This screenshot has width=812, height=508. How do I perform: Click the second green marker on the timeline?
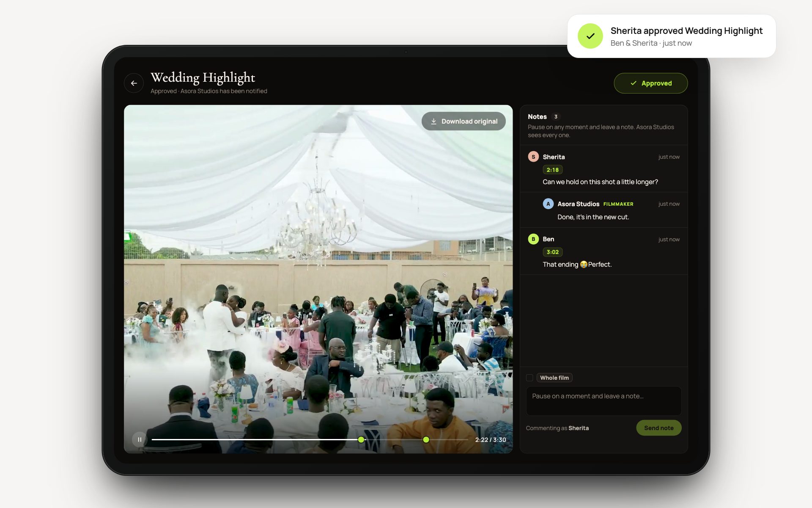pos(426,439)
